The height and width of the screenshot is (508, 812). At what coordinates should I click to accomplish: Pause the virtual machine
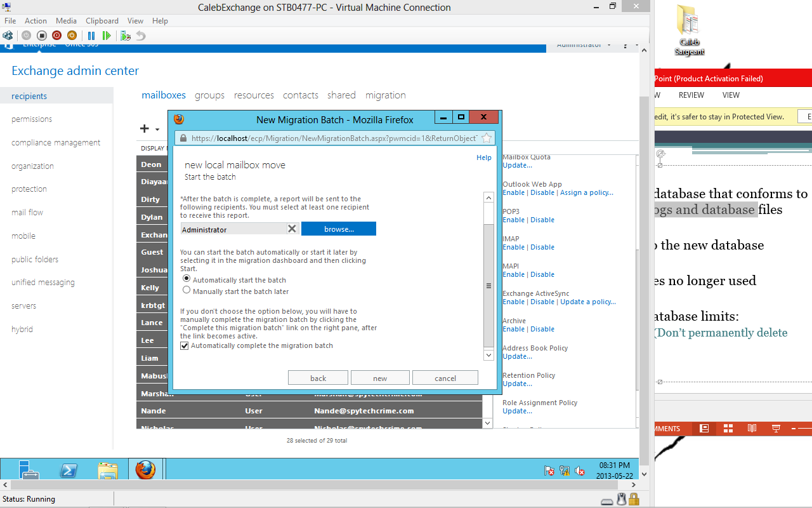tap(91, 36)
